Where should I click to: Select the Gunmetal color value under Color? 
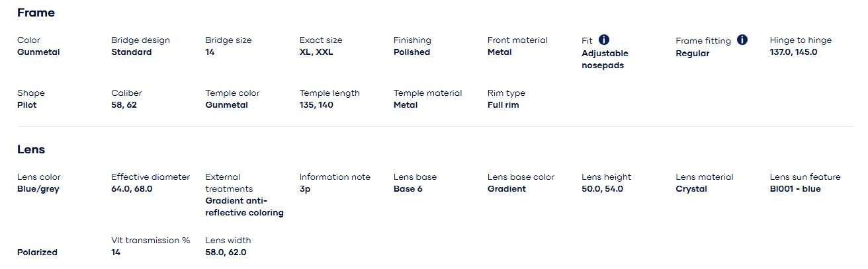(38, 52)
